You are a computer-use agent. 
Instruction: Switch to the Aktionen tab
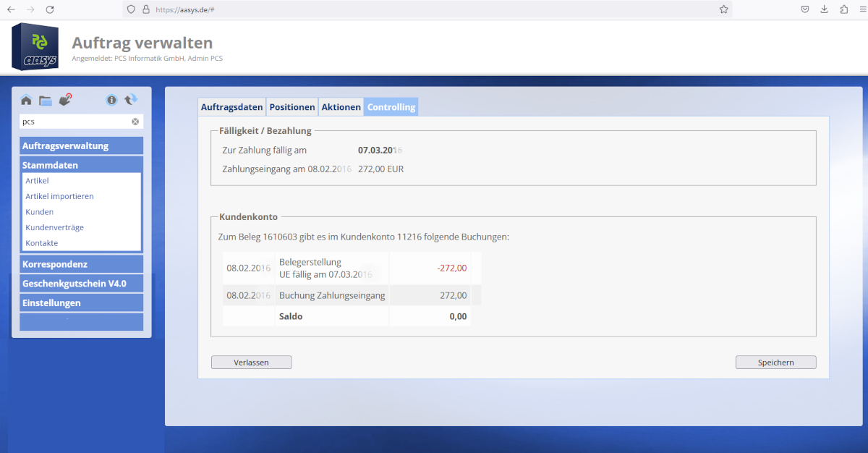pyautogui.click(x=341, y=107)
